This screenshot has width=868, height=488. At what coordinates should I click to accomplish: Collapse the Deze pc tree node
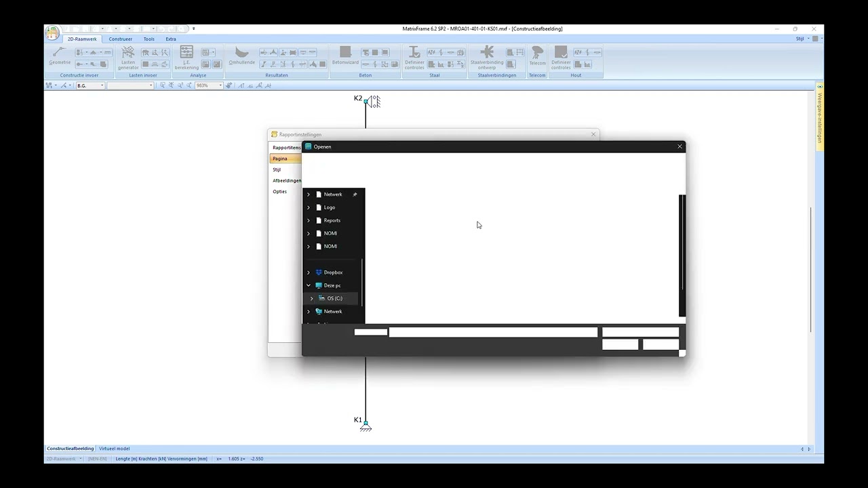(309, 285)
